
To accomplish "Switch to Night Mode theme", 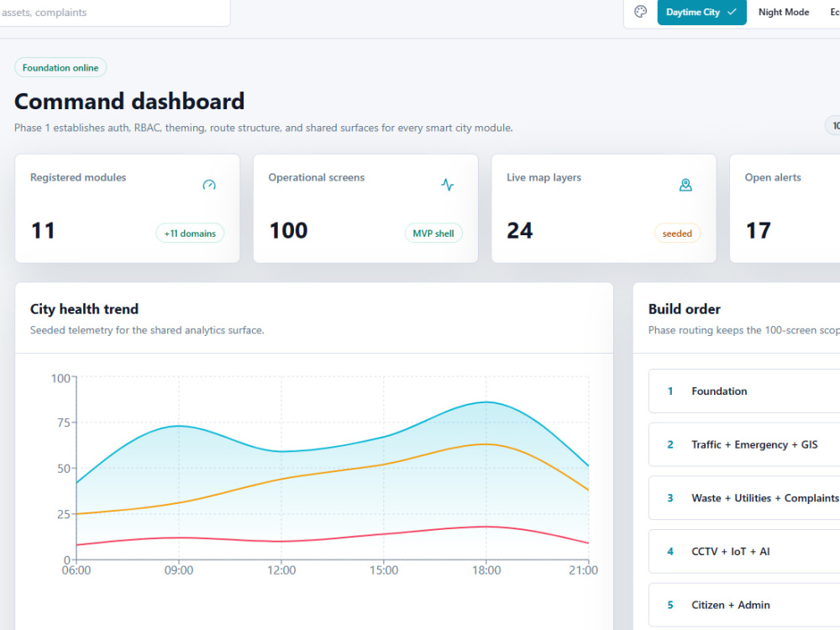I will coord(783,12).
